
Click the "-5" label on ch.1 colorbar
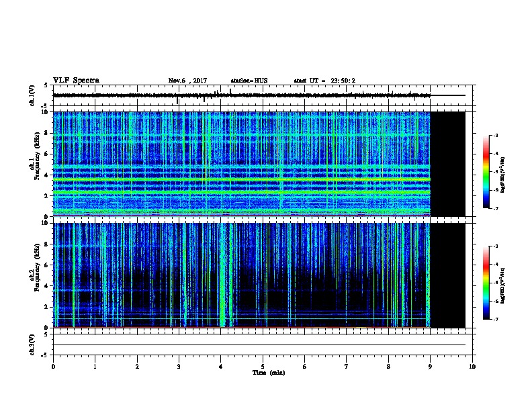point(495,172)
